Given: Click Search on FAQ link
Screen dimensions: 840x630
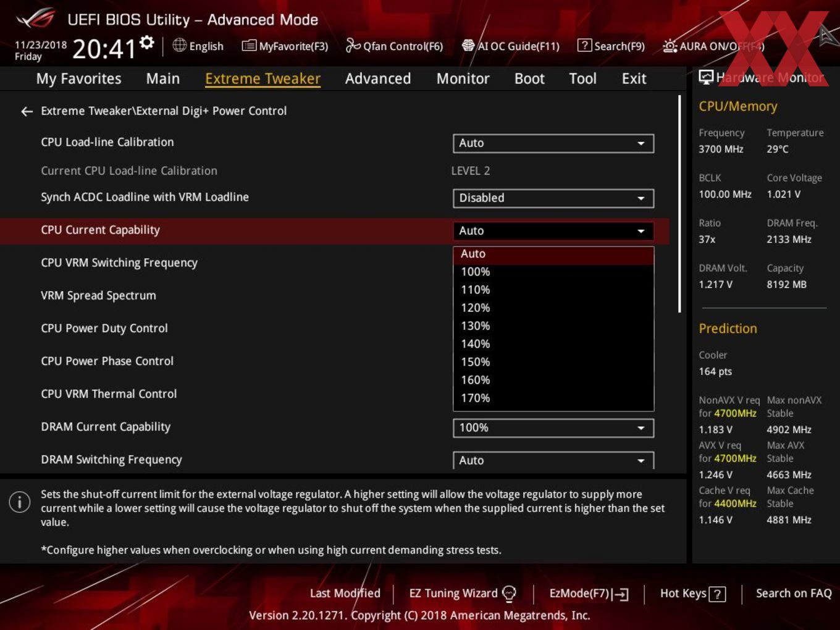Looking at the screenshot, I should [x=794, y=594].
